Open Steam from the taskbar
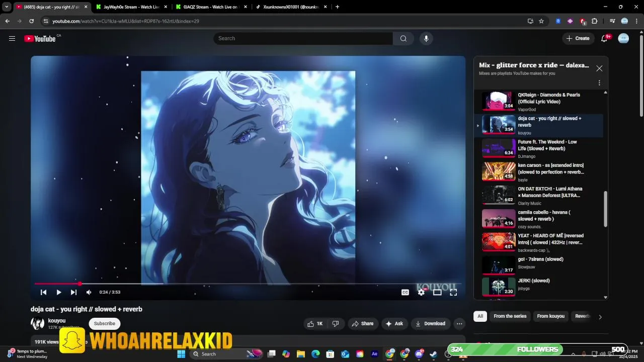 [x=433, y=354]
